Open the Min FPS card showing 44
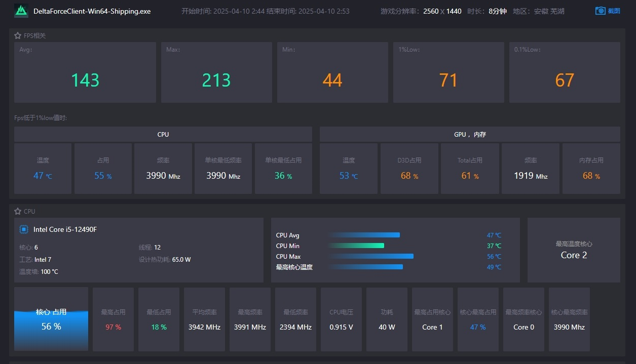Image resolution: width=636 pixels, height=364 pixels. [332, 73]
